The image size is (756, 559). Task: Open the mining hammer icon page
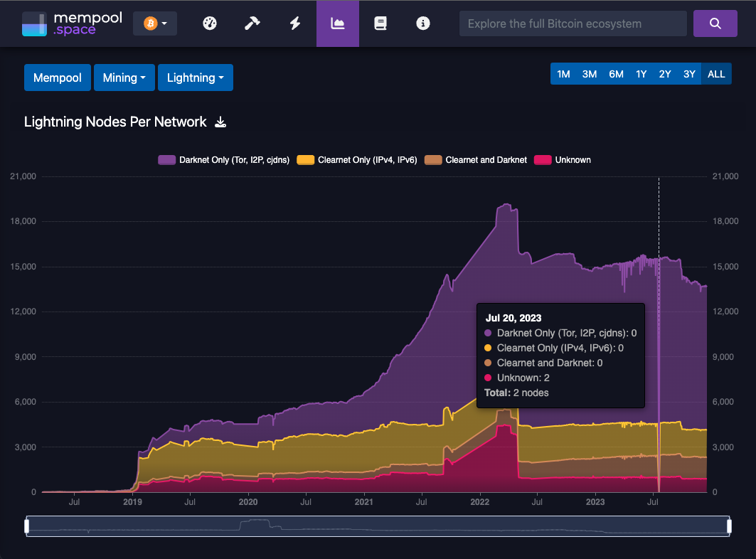click(252, 23)
